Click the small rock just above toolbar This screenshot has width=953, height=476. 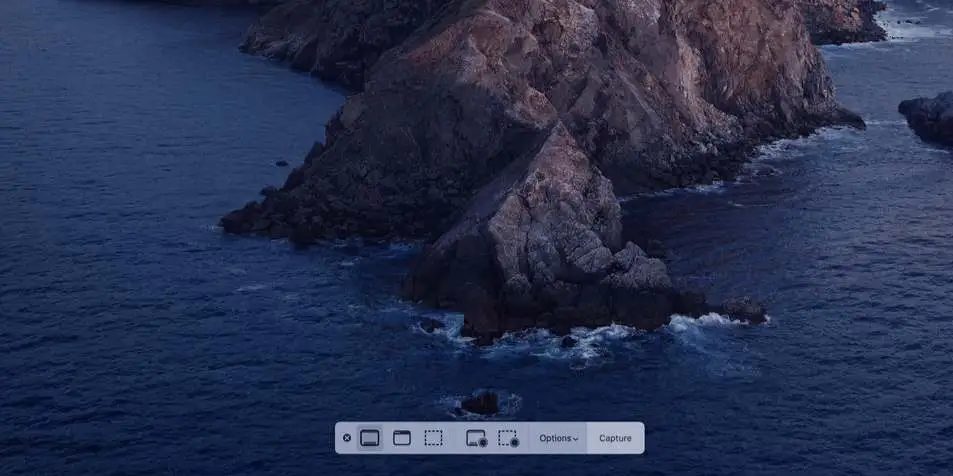point(481,403)
